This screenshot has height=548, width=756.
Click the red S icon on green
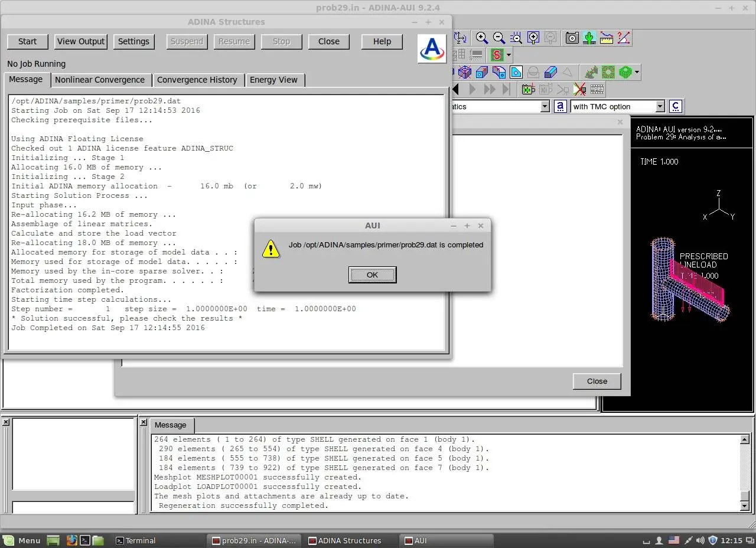click(x=497, y=55)
